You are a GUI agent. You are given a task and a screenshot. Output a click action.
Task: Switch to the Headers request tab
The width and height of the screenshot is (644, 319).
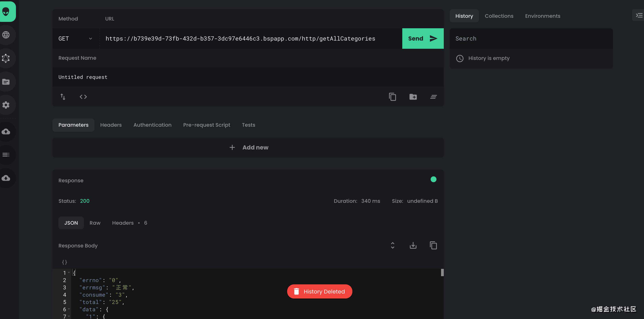click(x=111, y=125)
